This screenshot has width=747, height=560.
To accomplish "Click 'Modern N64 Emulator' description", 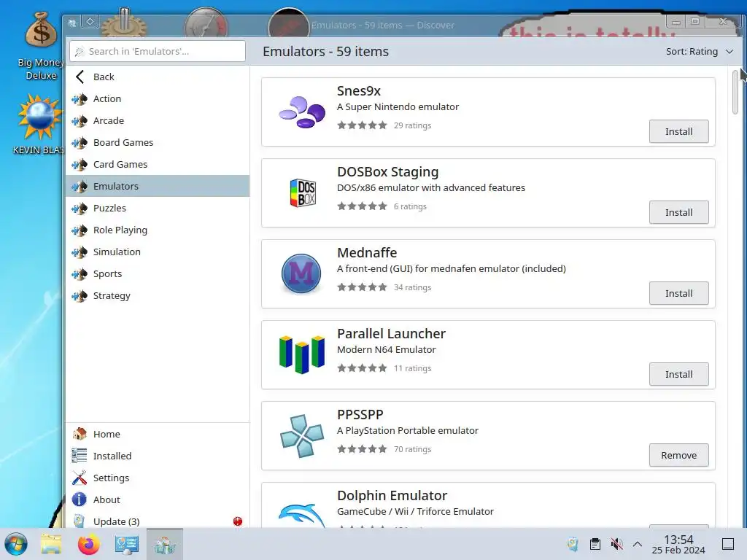I will 387,349.
